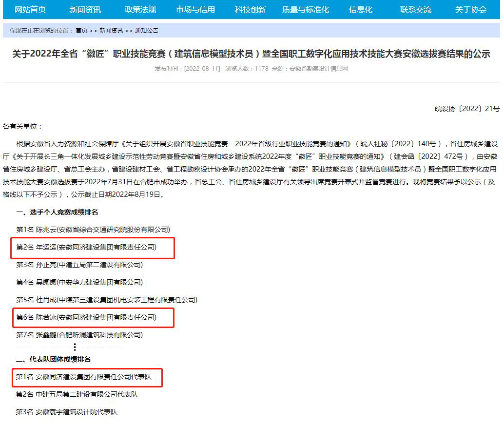
Task: Click the source text 安徽省勘察设计信息网
Action: [x=318, y=69]
